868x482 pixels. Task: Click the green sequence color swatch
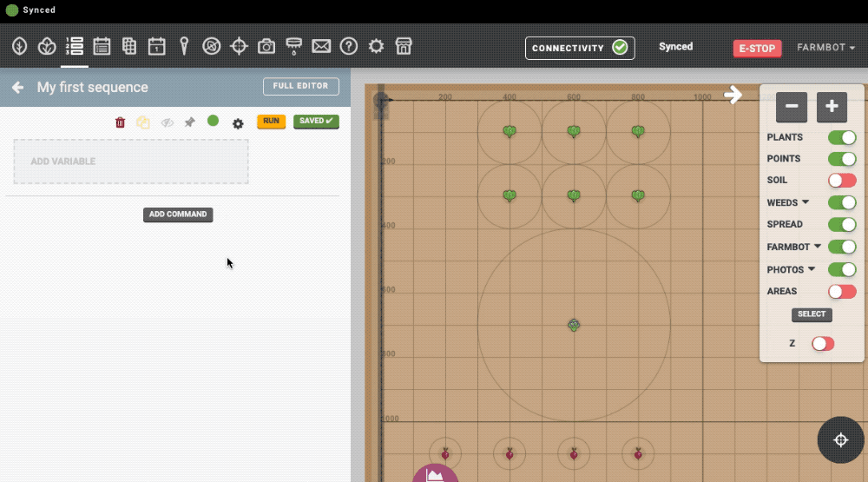pyautogui.click(x=213, y=121)
